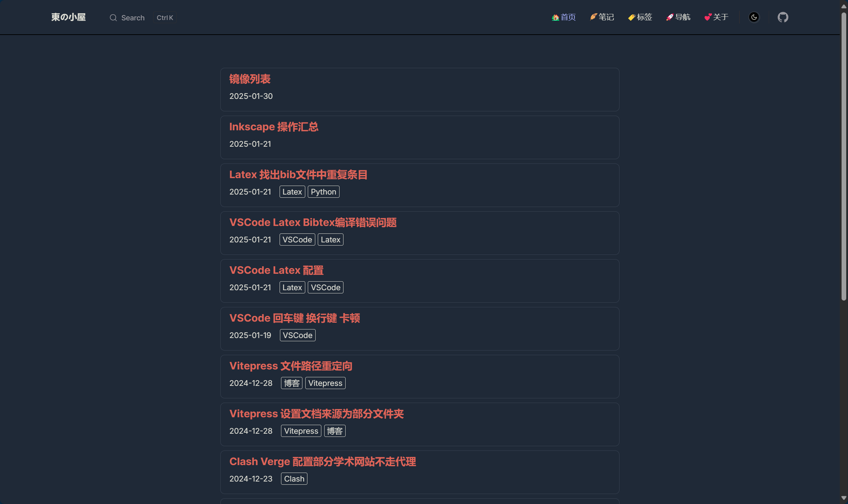Click the search magnifier icon

pos(113,18)
